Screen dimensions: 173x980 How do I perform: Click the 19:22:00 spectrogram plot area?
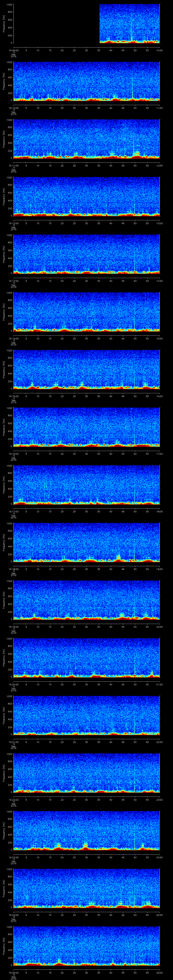[x=87, y=772]
